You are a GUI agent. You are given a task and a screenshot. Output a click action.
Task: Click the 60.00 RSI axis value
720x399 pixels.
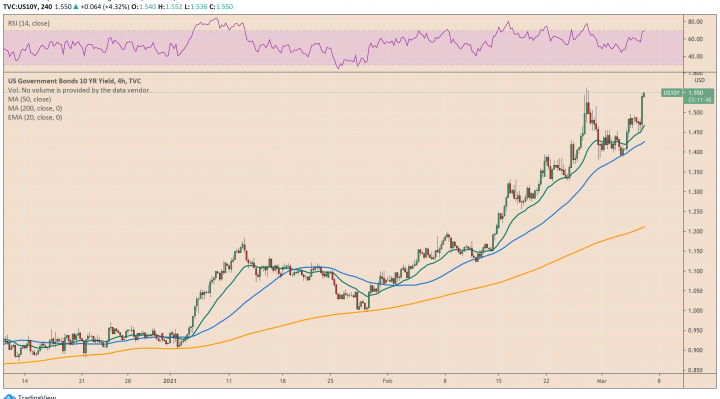coord(695,39)
